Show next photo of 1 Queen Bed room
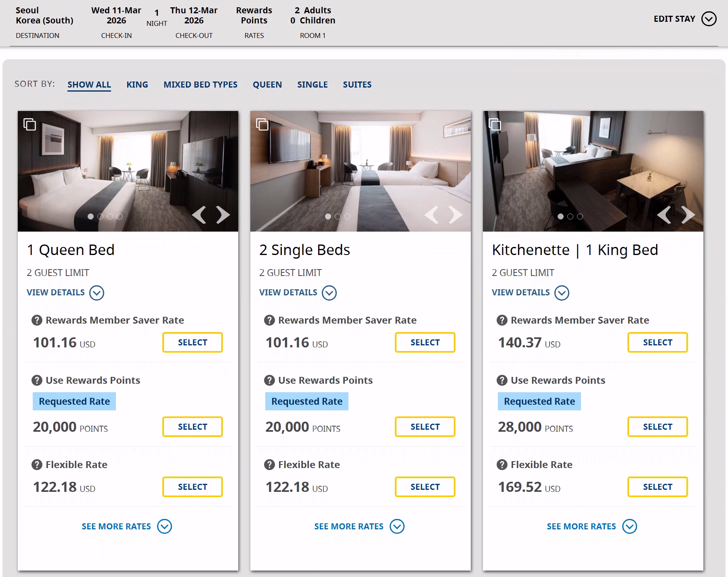Screen dimensions: 728x577 click(x=222, y=215)
